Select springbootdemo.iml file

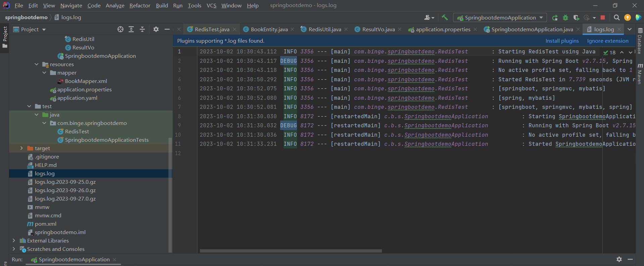(60, 232)
